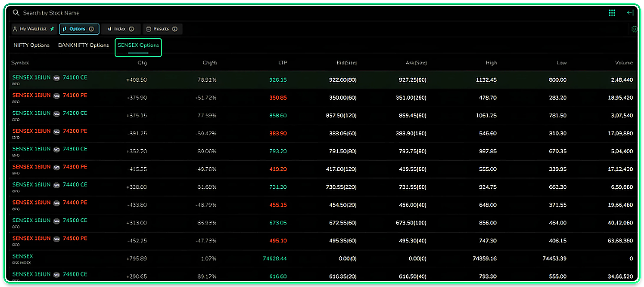Switch to NIFTY Options sub-tab
The width and height of the screenshot is (644, 287).
click(31, 45)
